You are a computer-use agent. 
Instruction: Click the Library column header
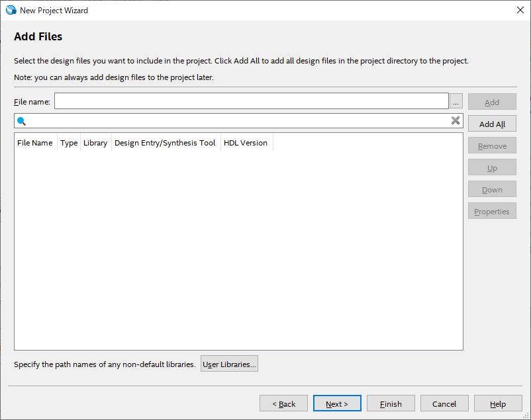pos(95,143)
